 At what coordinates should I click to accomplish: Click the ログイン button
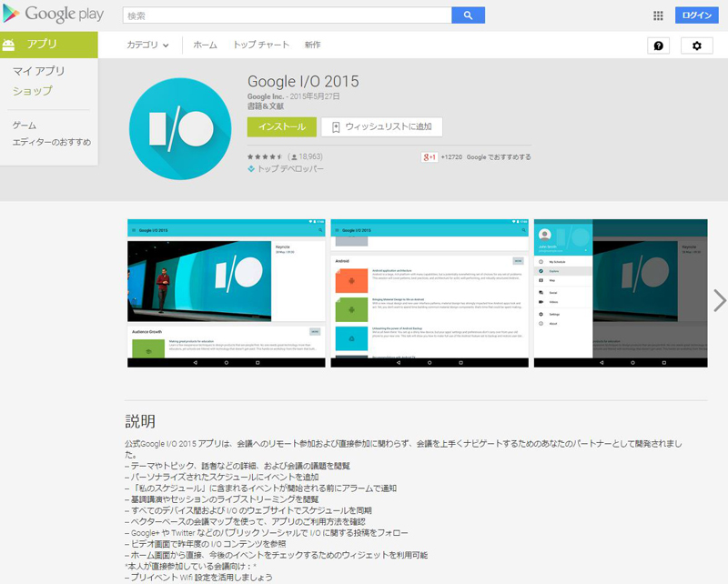pos(696,15)
